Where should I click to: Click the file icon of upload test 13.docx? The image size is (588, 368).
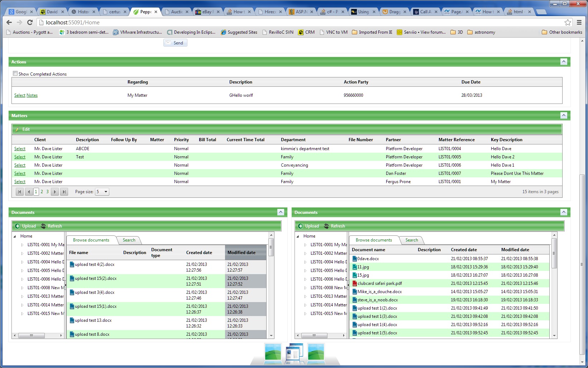pyautogui.click(x=72, y=320)
